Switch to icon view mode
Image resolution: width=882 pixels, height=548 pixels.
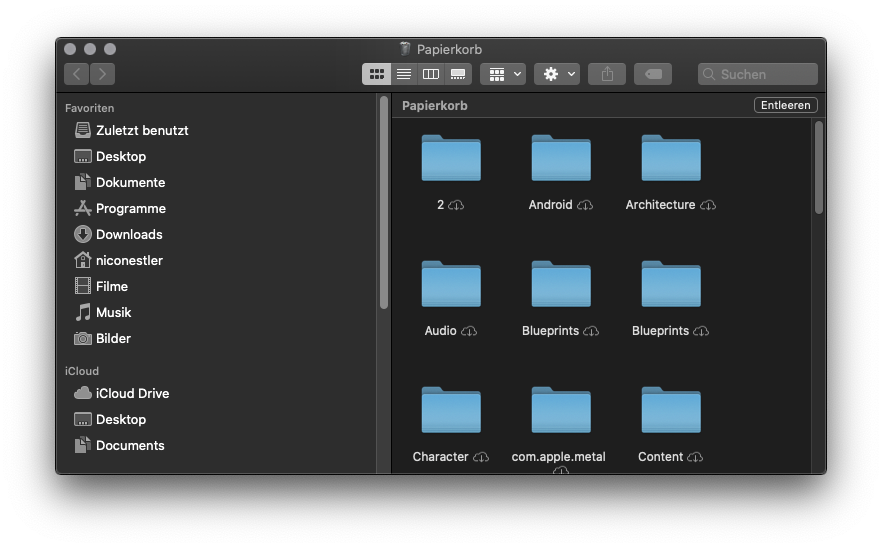[377, 74]
